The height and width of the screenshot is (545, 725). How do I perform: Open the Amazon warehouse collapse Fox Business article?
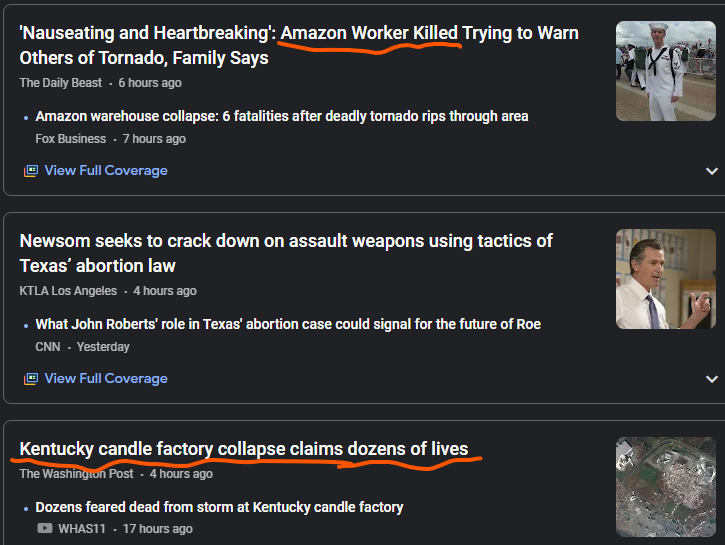click(x=282, y=116)
